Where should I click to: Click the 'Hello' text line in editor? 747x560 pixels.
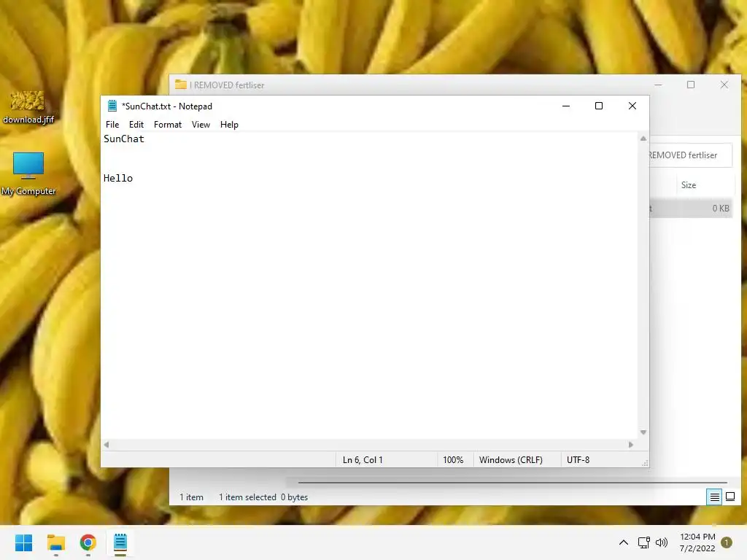118,178
